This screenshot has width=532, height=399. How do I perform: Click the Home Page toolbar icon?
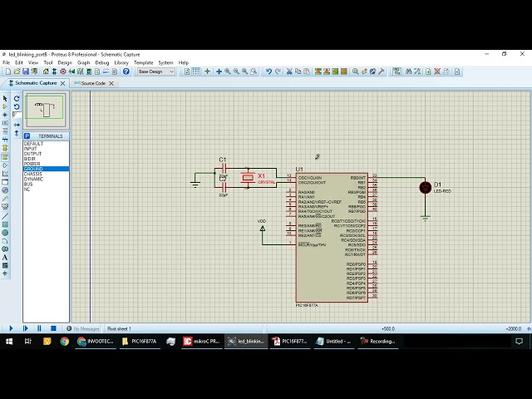[46, 71]
